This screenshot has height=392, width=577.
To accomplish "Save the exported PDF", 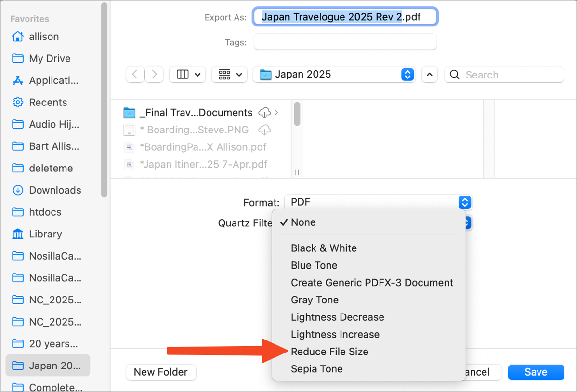I will [x=536, y=372].
